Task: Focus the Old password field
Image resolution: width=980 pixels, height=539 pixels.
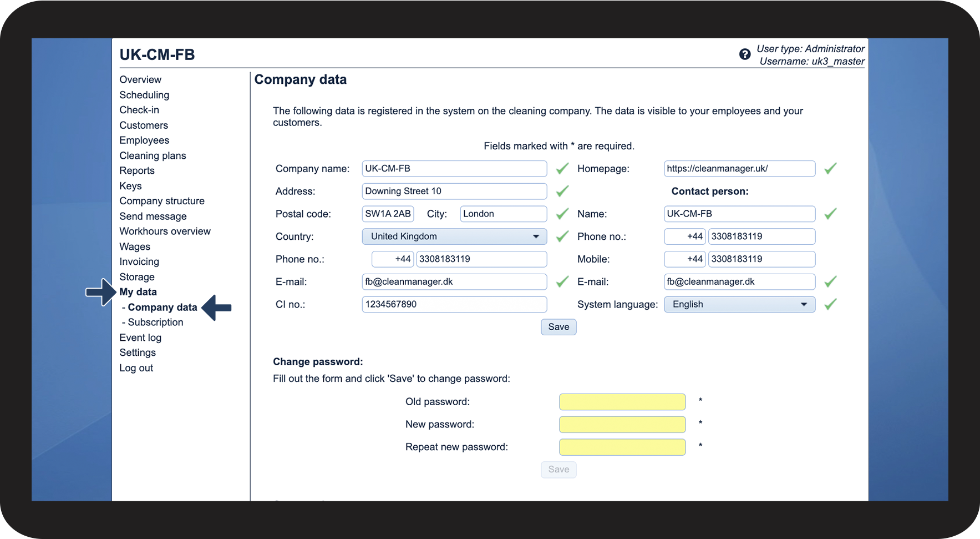Action: point(622,402)
